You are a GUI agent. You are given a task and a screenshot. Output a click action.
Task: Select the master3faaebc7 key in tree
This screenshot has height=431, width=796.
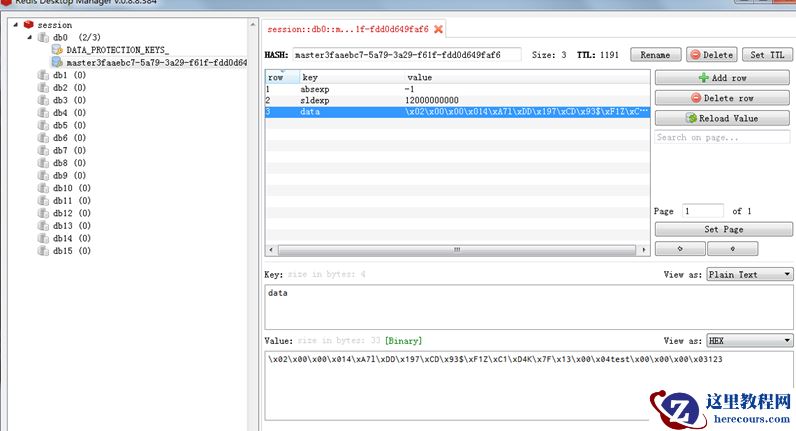157,62
